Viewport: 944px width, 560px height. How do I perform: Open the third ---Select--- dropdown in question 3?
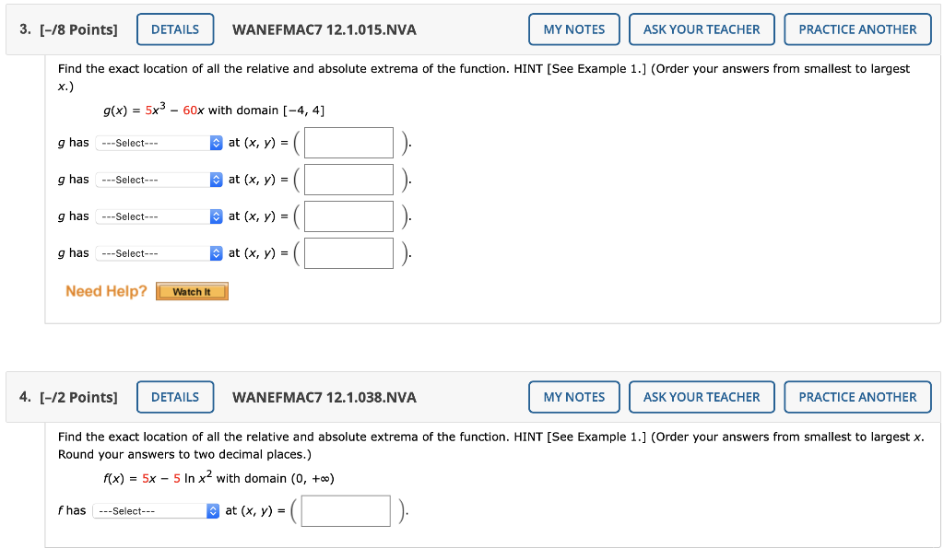point(157,216)
